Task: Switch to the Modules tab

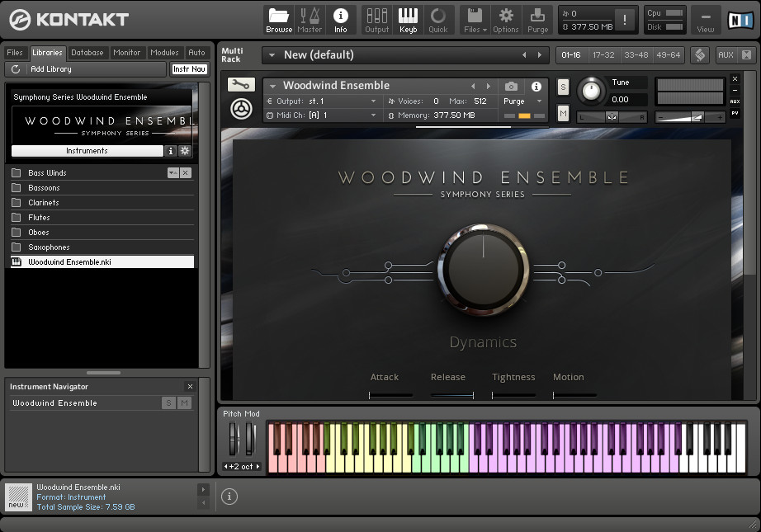Action: pos(164,53)
